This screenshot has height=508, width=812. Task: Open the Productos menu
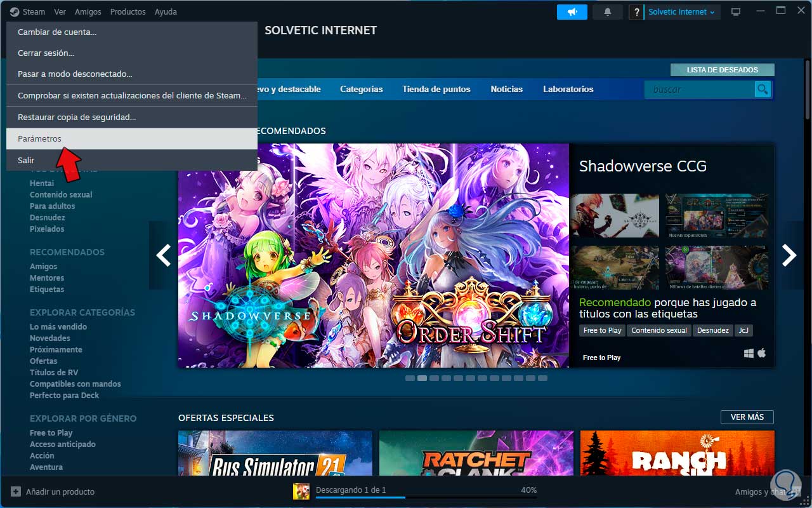tap(128, 12)
